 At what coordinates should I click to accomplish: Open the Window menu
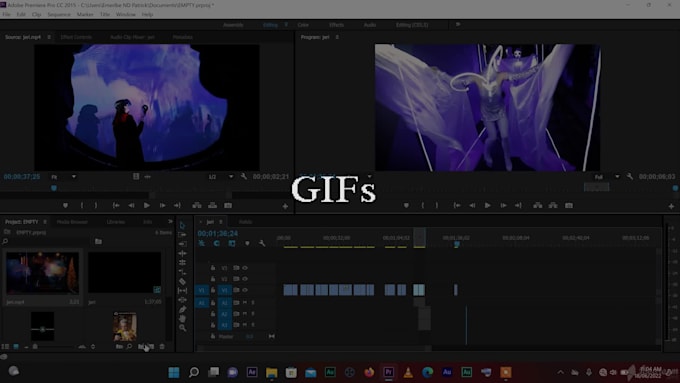(x=126, y=14)
